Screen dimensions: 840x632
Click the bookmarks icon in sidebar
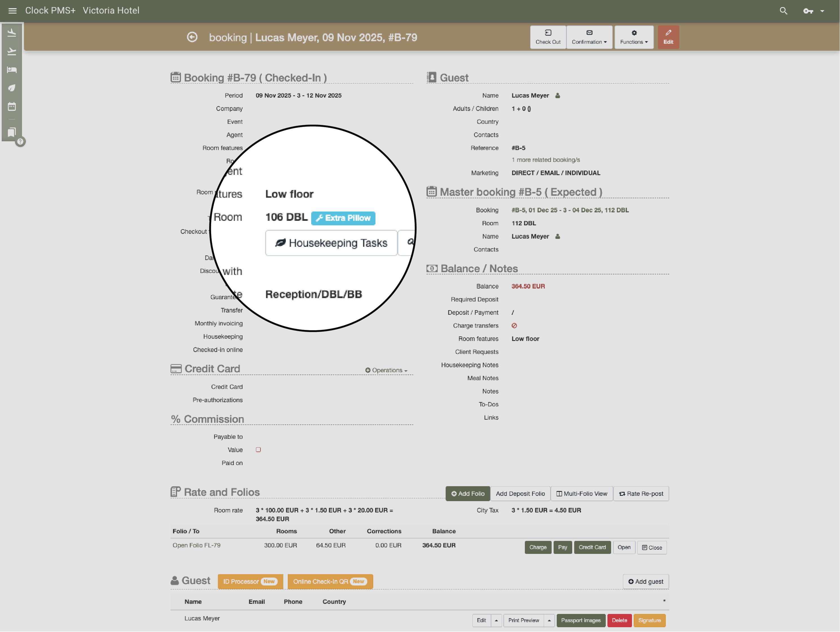(x=12, y=132)
